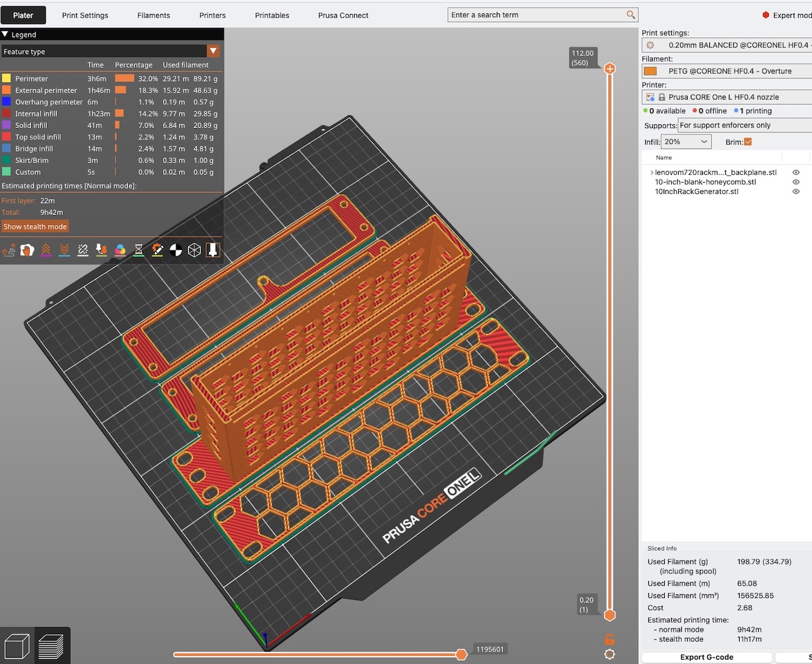
Task: Click Export G-code button
Action: point(707,657)
